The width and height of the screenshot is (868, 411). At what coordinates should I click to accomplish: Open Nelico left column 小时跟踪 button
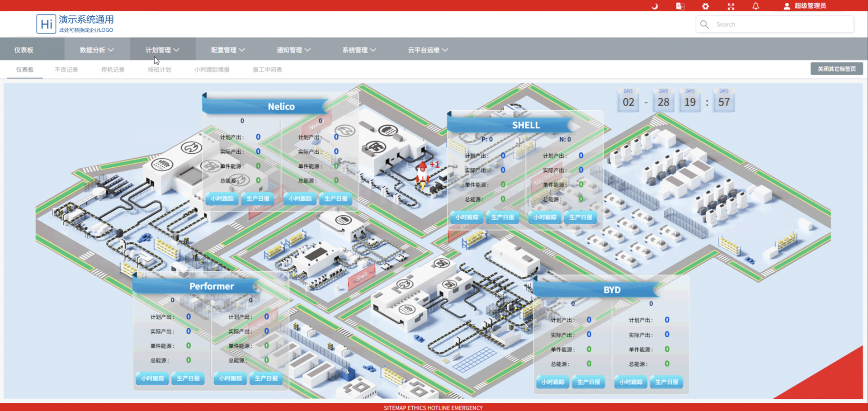point(222,199)
